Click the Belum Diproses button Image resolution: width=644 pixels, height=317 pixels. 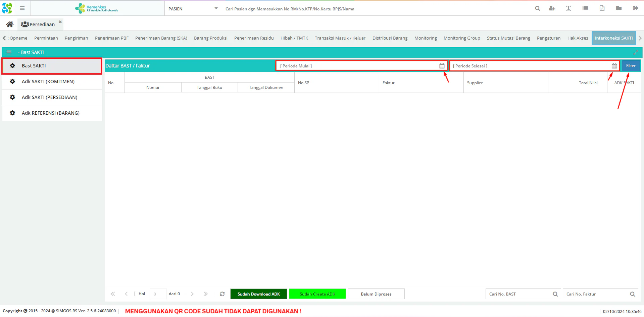pyautogui.click(x=376, y=294)
